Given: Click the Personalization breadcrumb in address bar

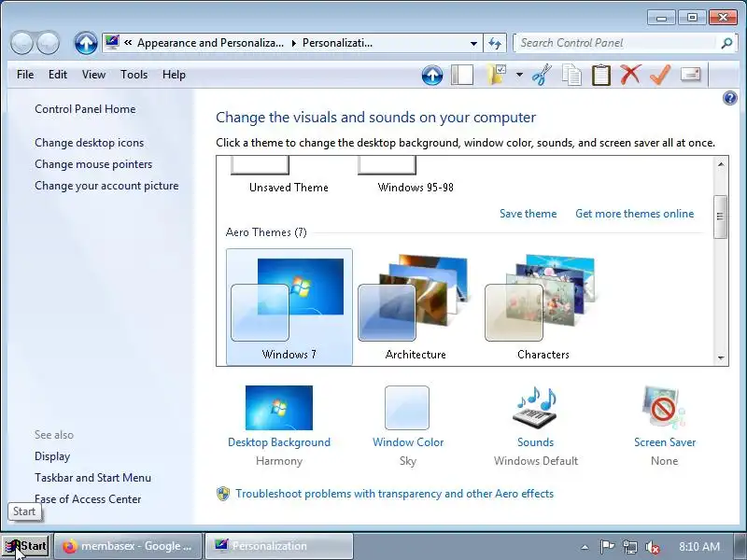Looking at the screenshot, I should click(x=337, y=43).
